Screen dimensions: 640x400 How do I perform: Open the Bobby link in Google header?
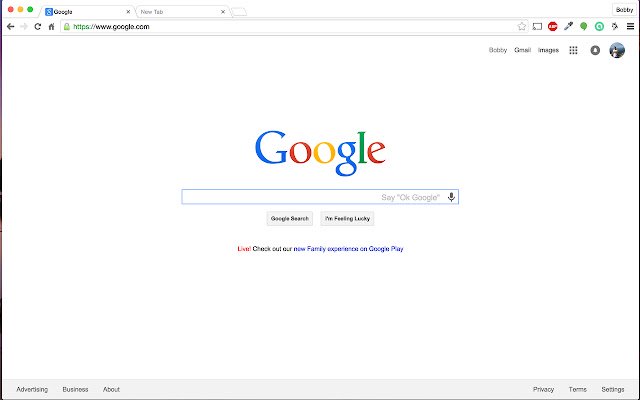pyautogui.click(x=498, y=50)
